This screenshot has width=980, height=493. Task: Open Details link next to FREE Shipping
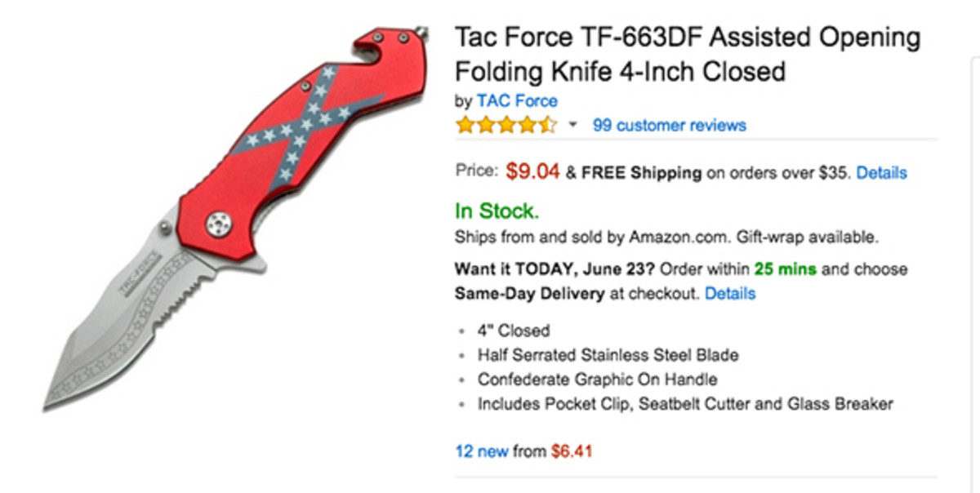881,173
